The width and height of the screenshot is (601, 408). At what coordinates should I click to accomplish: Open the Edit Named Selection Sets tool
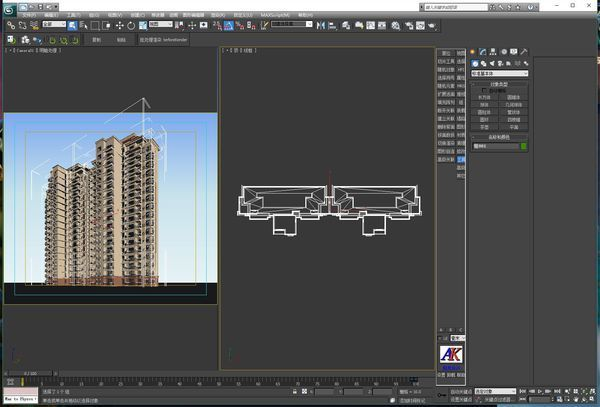[x=264, y=26]
